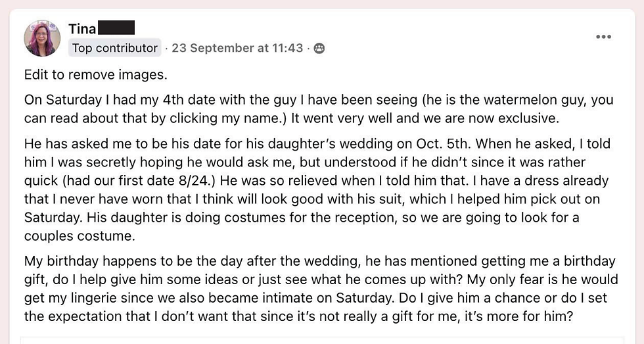Screen dimensions: 644x344
Task: Open Tina's profile picture
Action: point(42,38)
